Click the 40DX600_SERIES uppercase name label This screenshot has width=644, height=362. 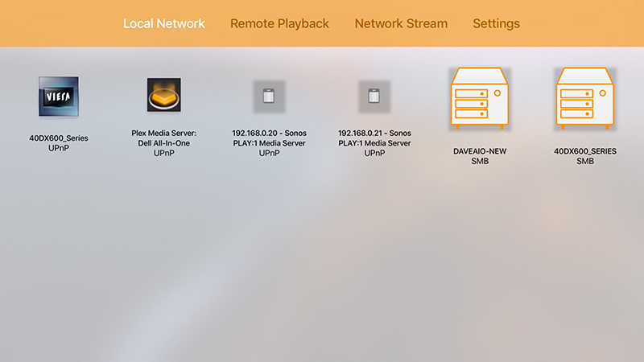pyautogui.click(x=585, y=151)
